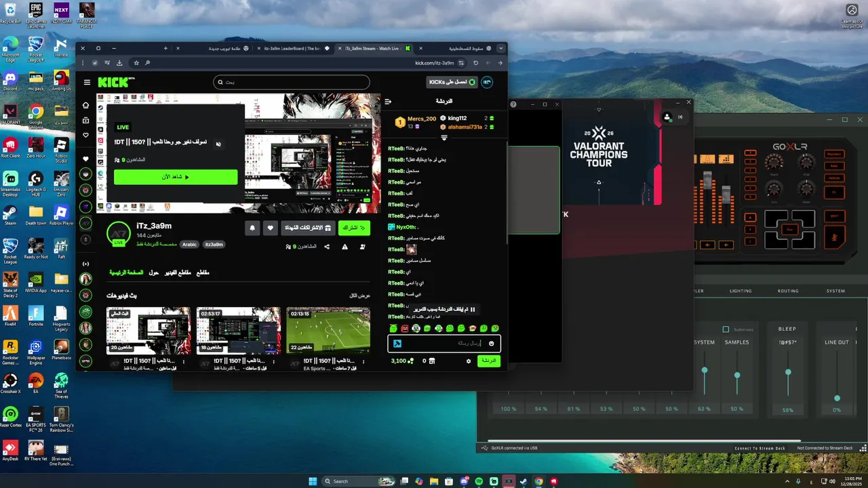Click the Windows Start button

[313, 481]
